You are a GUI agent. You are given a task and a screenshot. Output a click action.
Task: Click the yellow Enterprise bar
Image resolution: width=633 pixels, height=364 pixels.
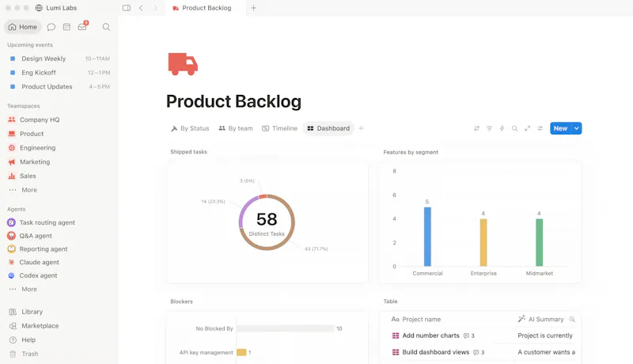click(483, 242)
